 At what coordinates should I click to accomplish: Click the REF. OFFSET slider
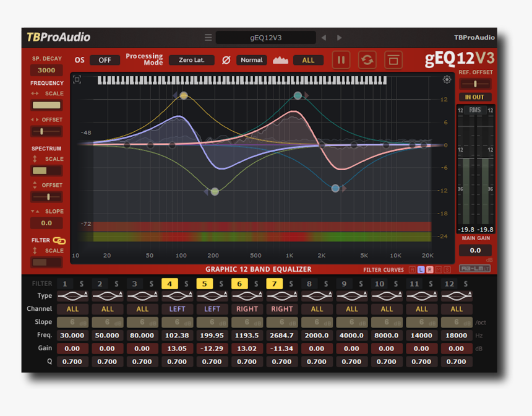click(x=475, y=83)
